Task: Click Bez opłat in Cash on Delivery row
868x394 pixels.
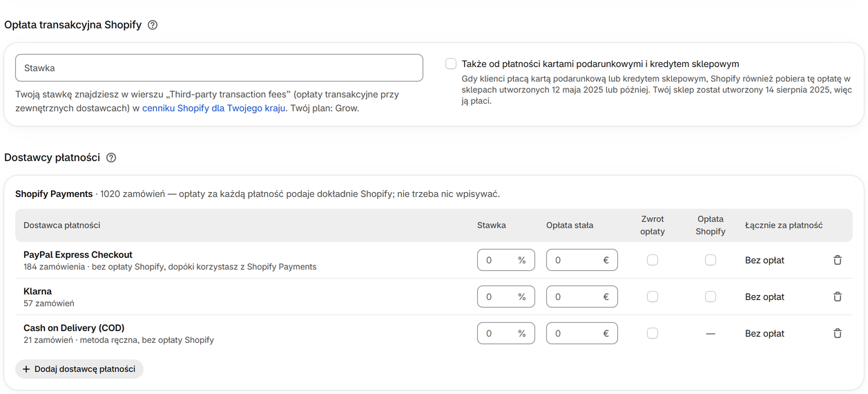Action: tap(764, 333)
